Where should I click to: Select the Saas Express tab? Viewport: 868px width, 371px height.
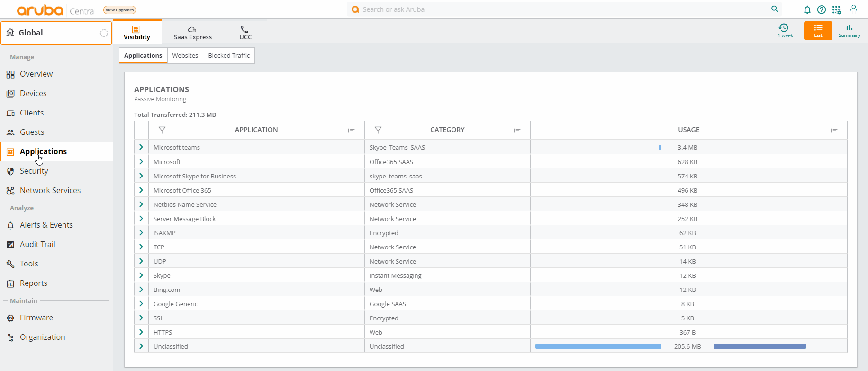tap(193, 32)
